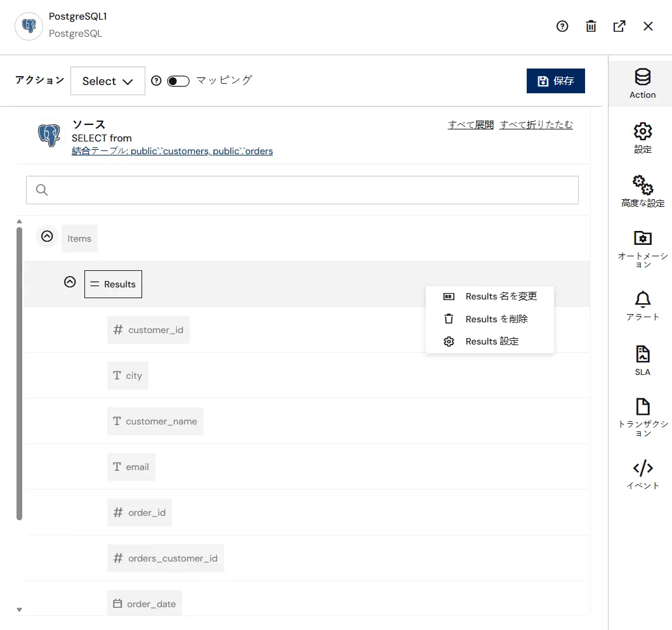This screenshot has width=672, height=630.
Task: Click the PostgreSQL elephant logo in header
Action: [29, 26]
